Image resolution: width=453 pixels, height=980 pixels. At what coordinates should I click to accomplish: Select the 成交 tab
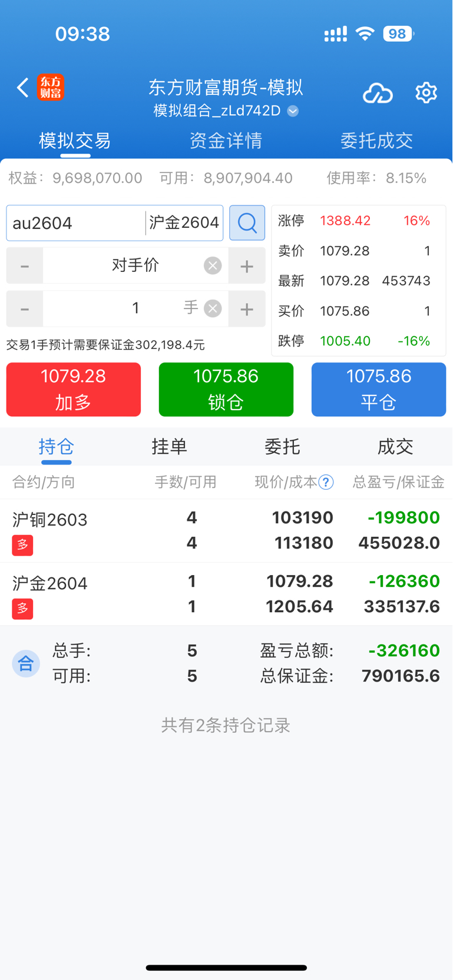[x=395, y=447]
